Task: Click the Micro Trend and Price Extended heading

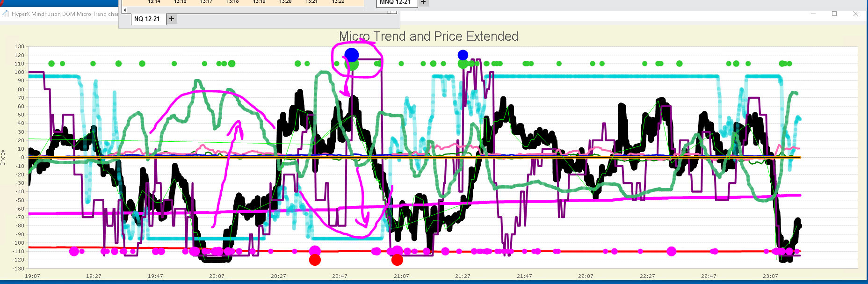Action: [428, 36]
